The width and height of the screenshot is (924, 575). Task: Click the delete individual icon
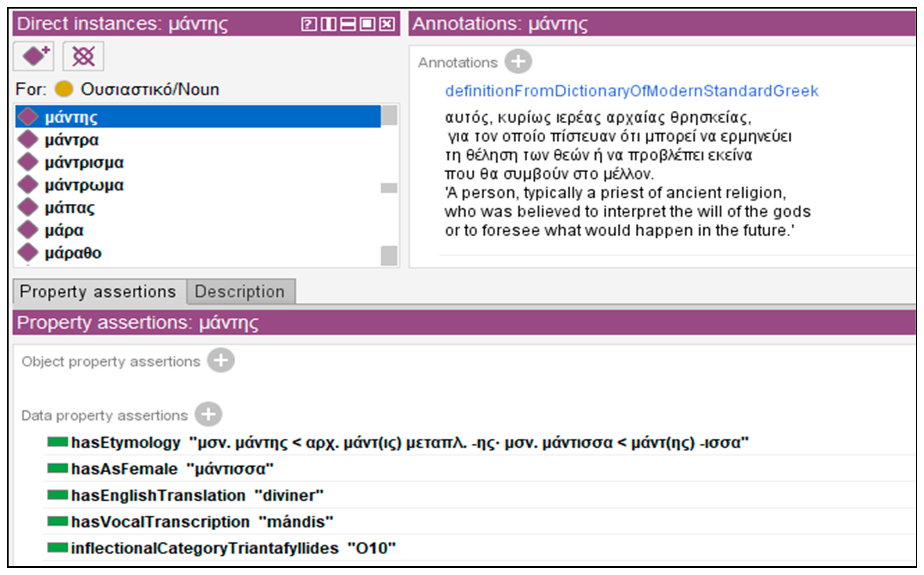click(x=83, y=56)
